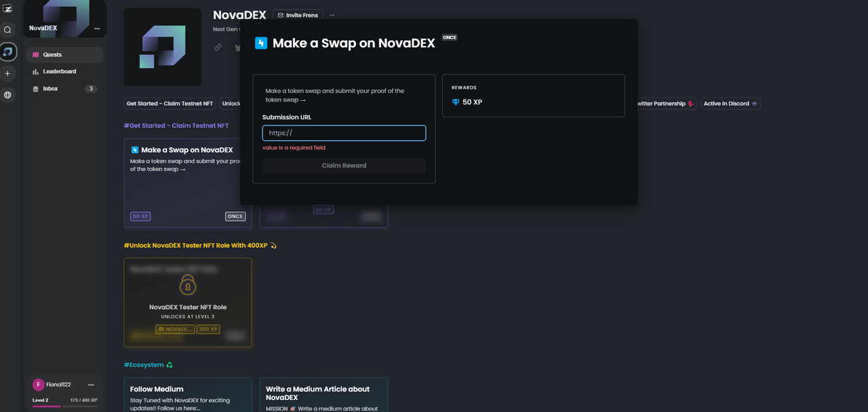The width and height of the screenshot is (868, 412).
Task: Click the NOVADE... Discord role badge
Action: (x=175, y=329)
